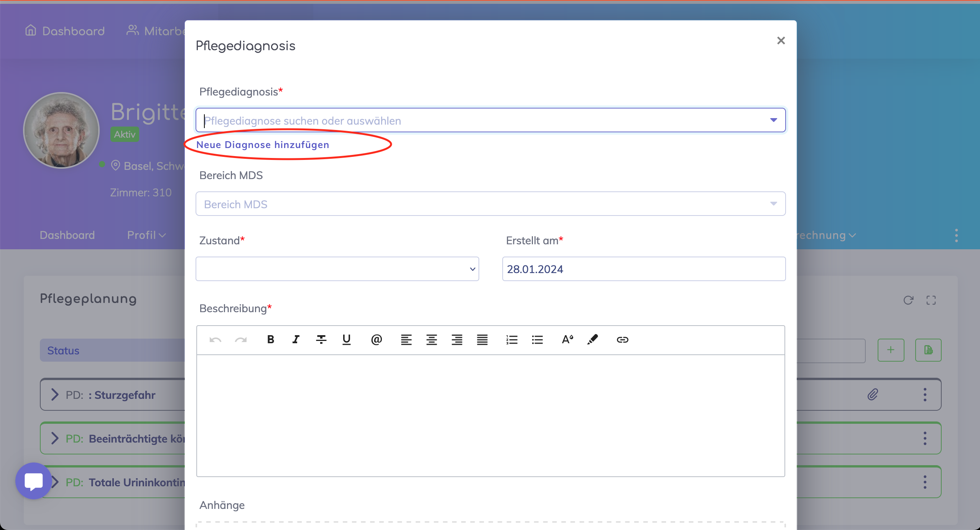Toggle bold formatting in description editor
Viewport: 980px width, 530px height.
[271, 339]
